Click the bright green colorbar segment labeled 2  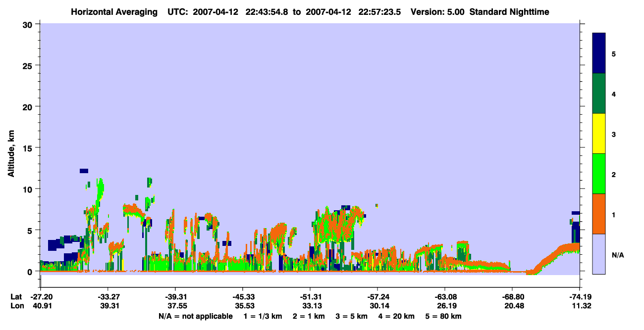(x=599, y=173)
